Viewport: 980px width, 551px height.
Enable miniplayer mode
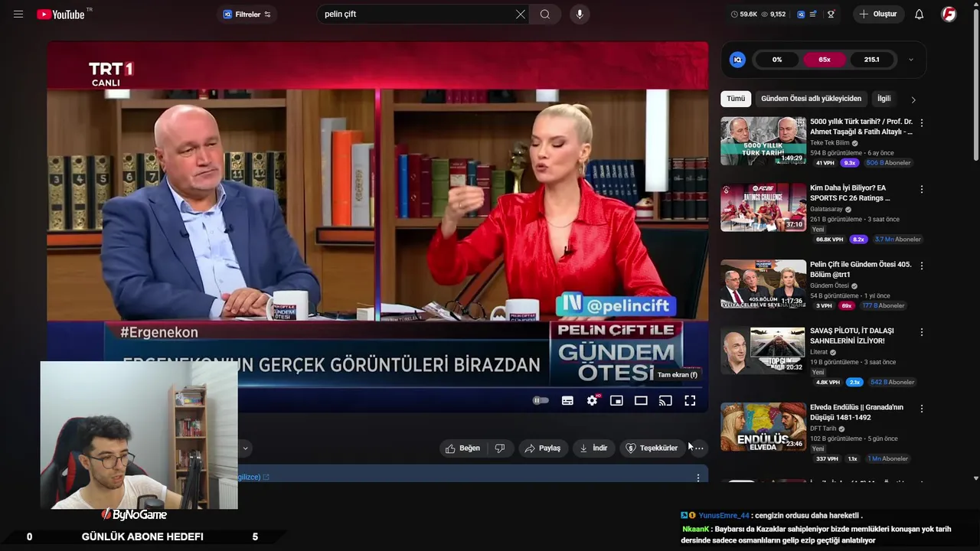tap(616, 400)
